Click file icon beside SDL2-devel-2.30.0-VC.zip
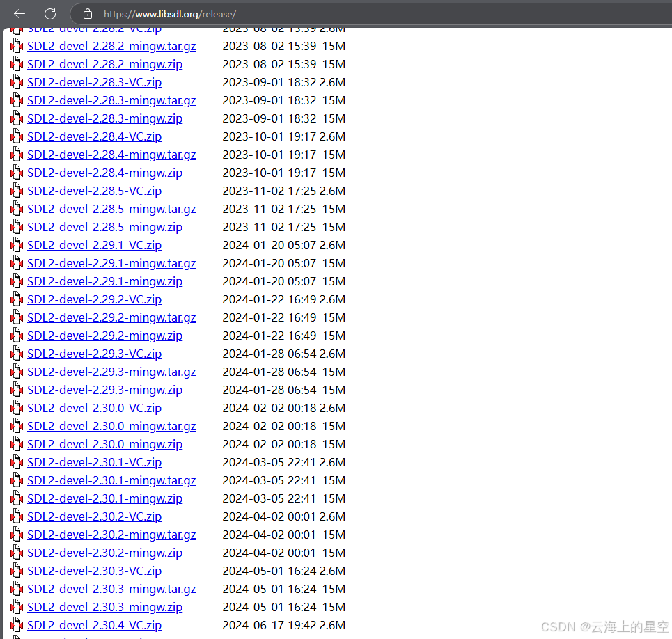This screenshot has height=639, width=672. click(17, 407)
